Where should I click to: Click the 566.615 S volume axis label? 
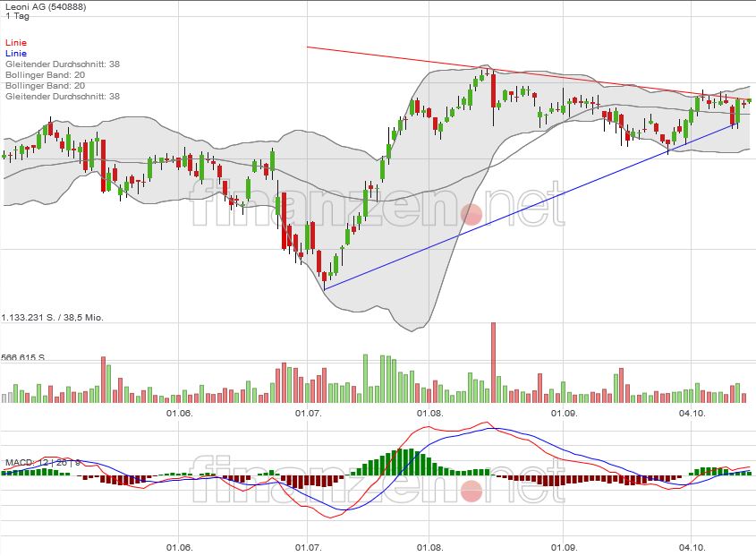point(24,357)
